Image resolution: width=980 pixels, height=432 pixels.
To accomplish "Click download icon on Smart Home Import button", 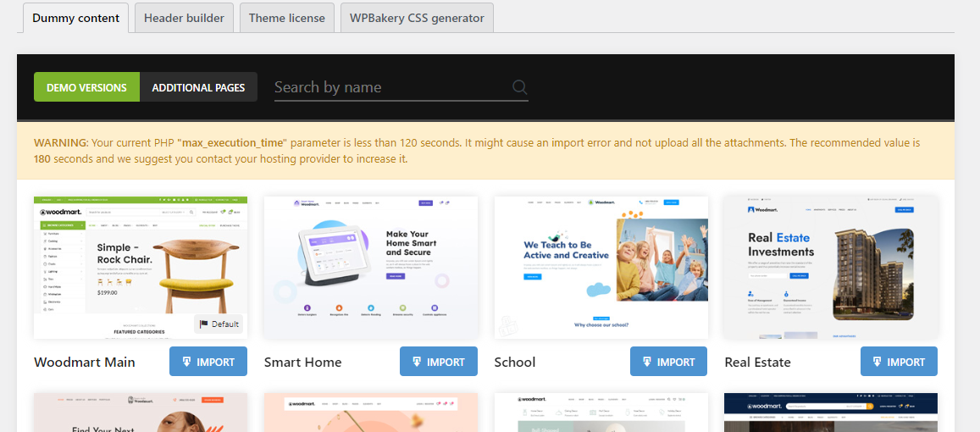I will click(417, 362).
